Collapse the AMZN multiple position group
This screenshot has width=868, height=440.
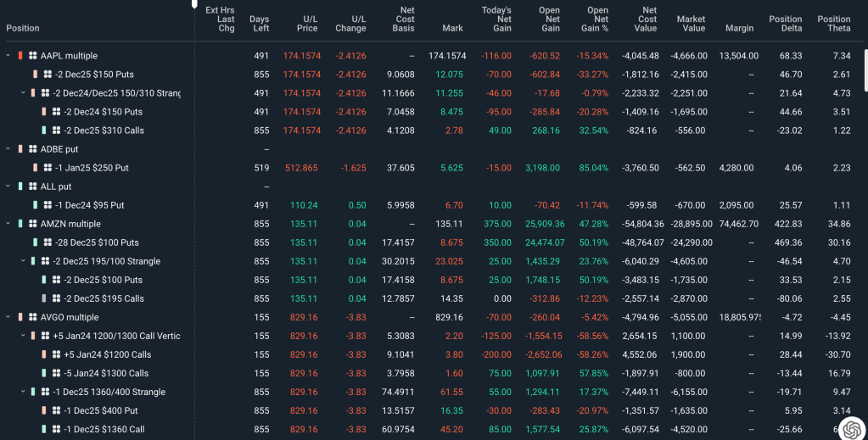[x=8, y=224]
